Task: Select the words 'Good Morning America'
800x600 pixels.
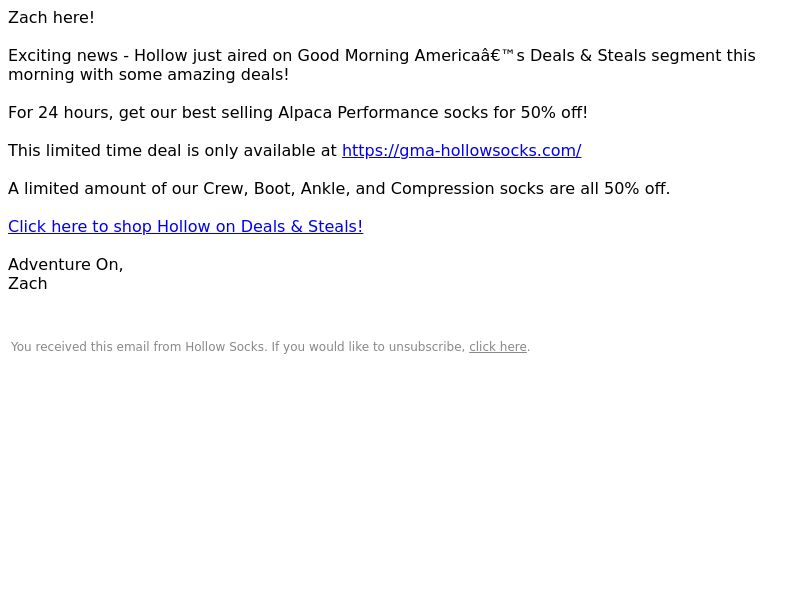Action: coord(389,55)
